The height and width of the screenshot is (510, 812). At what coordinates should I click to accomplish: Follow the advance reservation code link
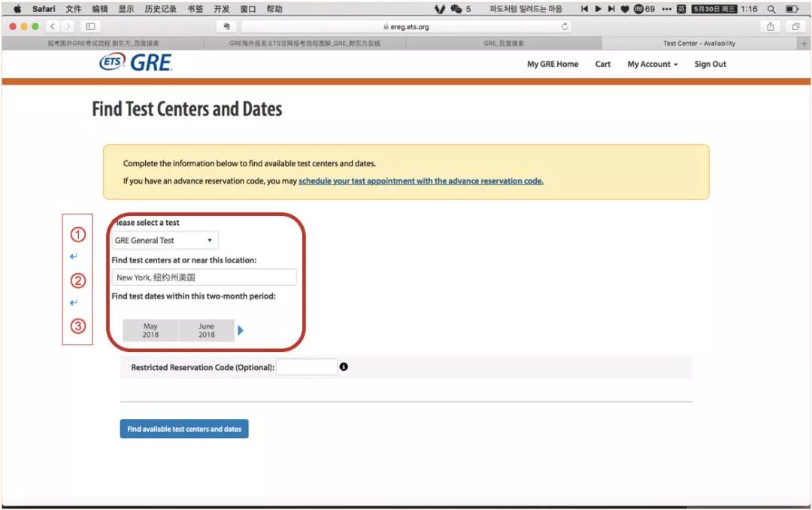(x=421, y=181)
